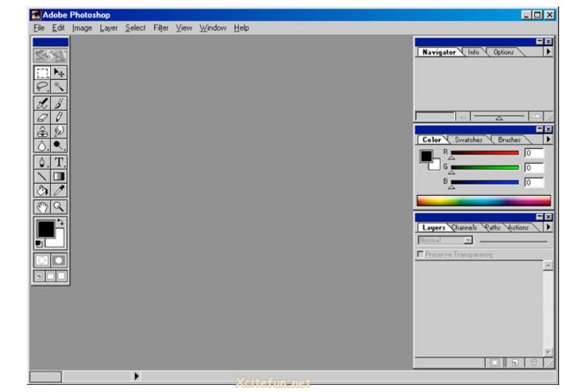This screenshot has width=569, height=392.
Task: Switch to Standard Mode editing
Action: point(42,261)
